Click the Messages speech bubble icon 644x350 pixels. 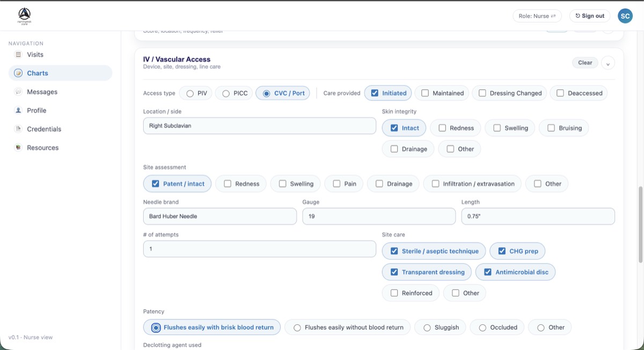[x=18, y=92]
